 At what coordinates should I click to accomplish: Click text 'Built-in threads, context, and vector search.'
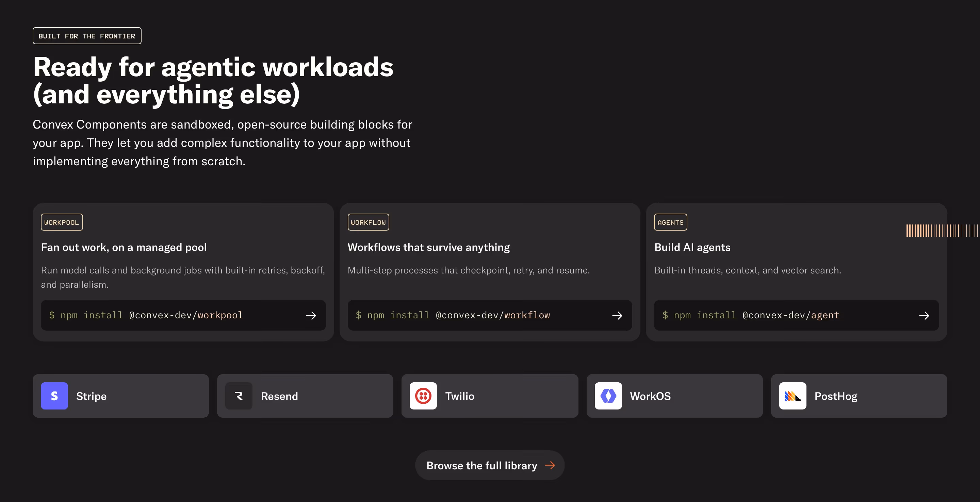tap(748, 270)
